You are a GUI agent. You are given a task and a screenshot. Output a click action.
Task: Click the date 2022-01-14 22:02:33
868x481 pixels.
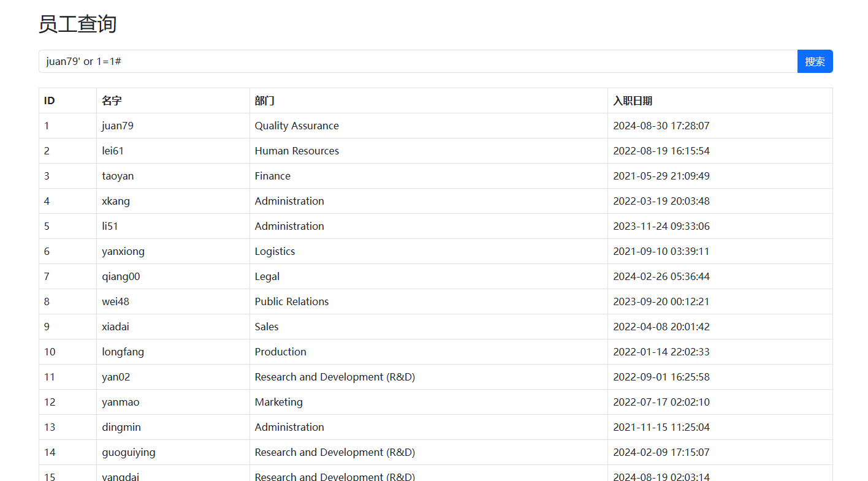pos(661,352)
